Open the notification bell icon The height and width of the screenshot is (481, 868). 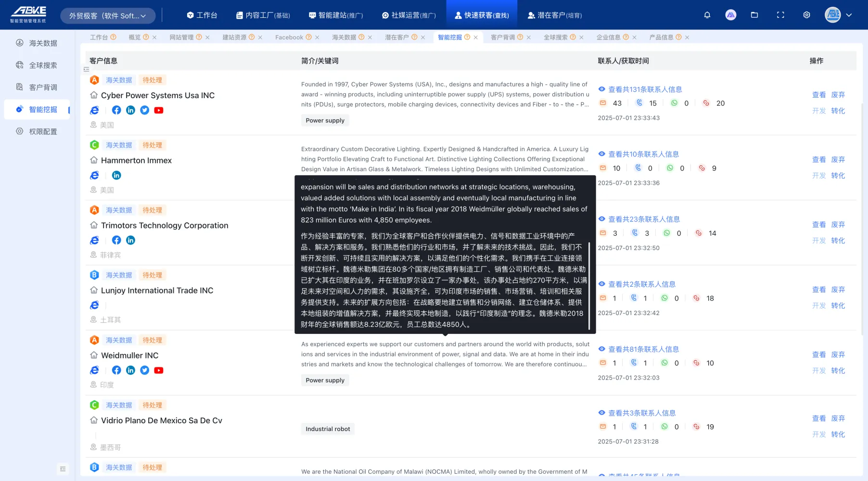707,15
